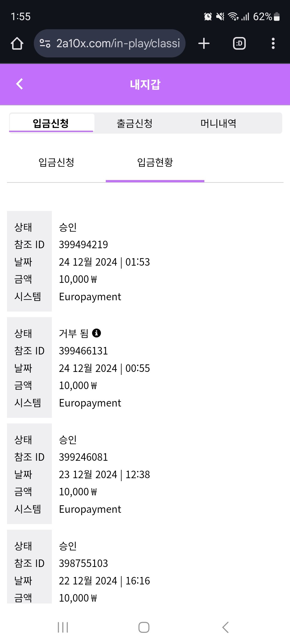Open the 입금신청 sub-tab
The image size is (290, 644).
click(56, 162)
